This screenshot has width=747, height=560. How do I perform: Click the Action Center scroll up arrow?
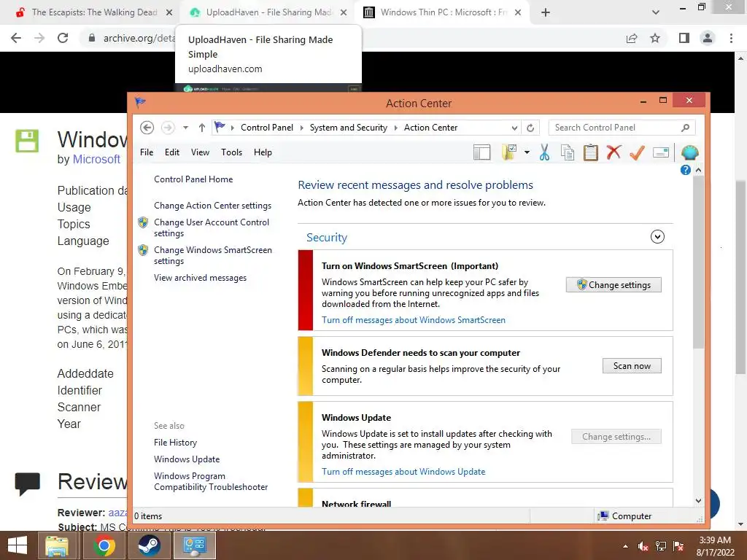click(x=698, y=170)
